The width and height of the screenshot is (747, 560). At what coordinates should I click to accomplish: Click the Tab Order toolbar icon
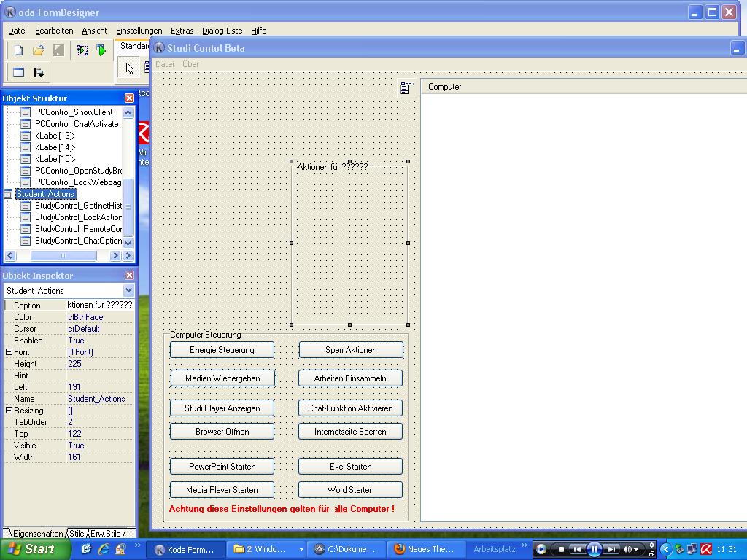click(39, 72)
